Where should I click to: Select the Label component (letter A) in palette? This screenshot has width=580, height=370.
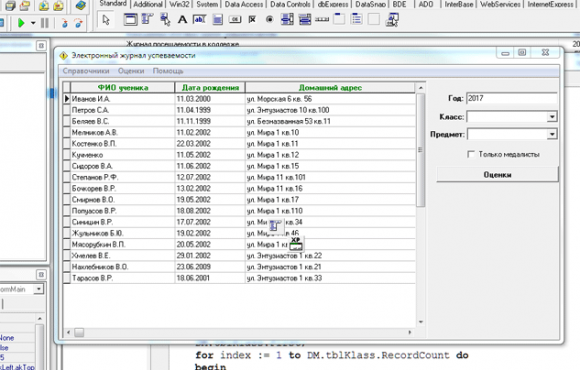(x=182, y=20)
